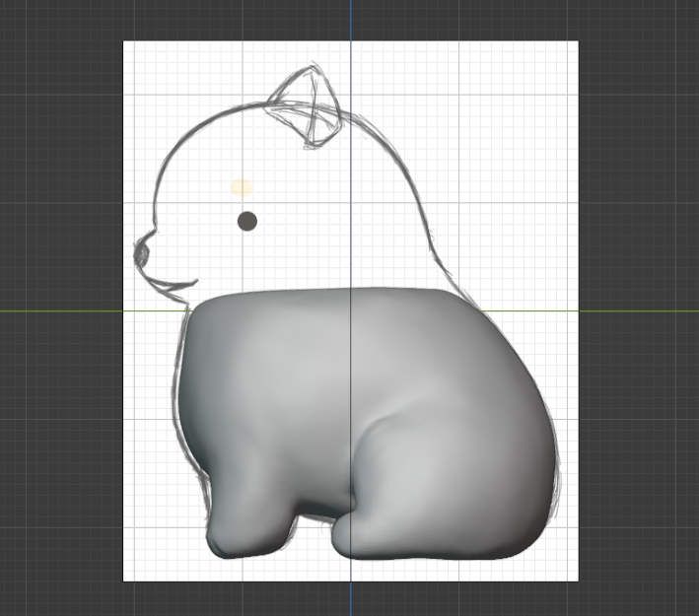The width and height of the screenshot is (699, 616).
Task: Click the shadowed gap between the mesh legs
Action: tap(314, 511)
